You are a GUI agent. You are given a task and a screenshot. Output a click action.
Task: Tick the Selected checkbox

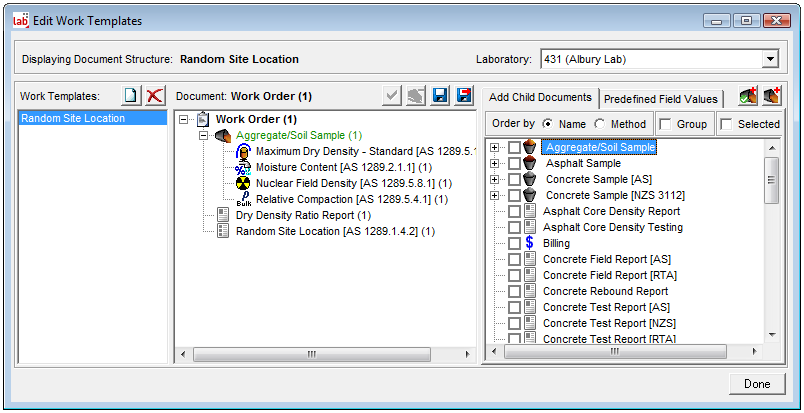(x=727, y=124)
